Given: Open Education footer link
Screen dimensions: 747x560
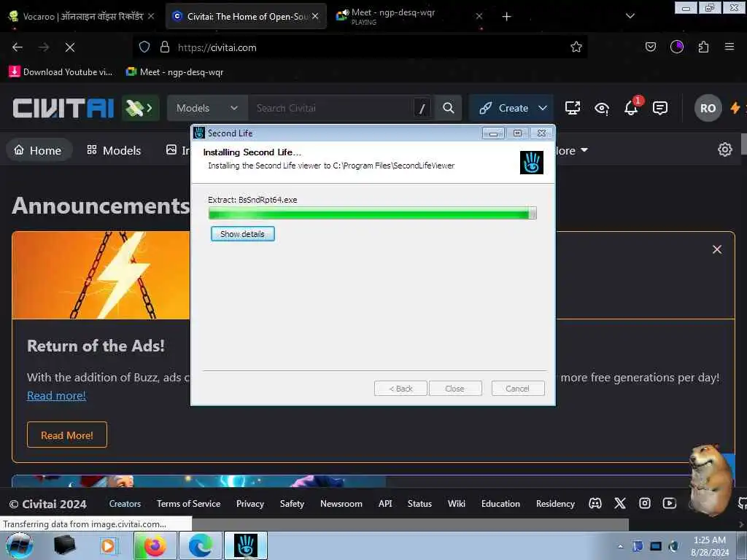Looking at the screenshot, I should point(500,503).
